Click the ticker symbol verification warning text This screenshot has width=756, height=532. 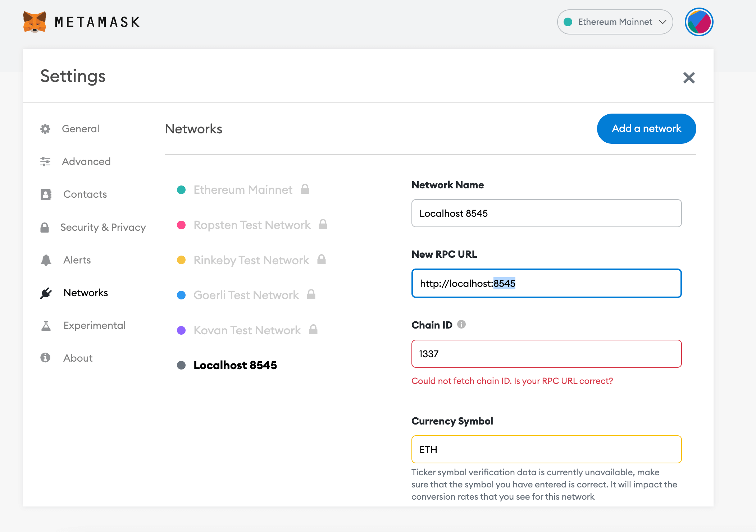[x=544, y=485]
